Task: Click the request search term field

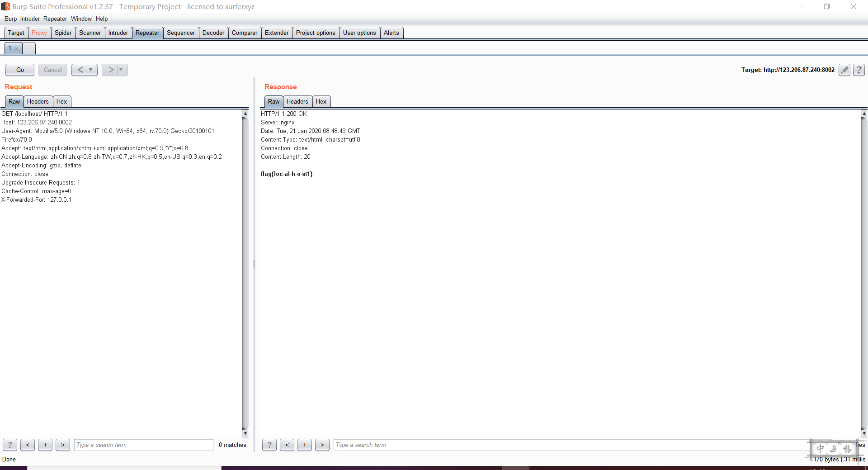Action: (x=144, y=445)
